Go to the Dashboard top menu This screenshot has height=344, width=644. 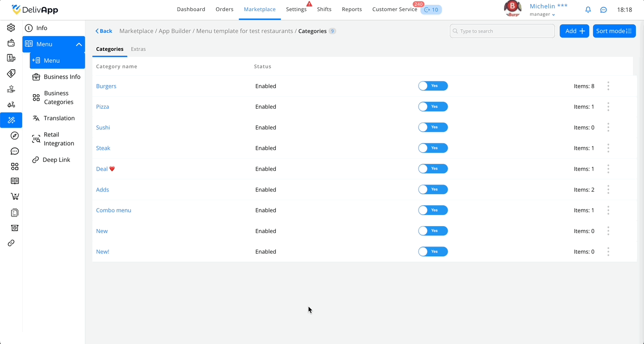191,9
